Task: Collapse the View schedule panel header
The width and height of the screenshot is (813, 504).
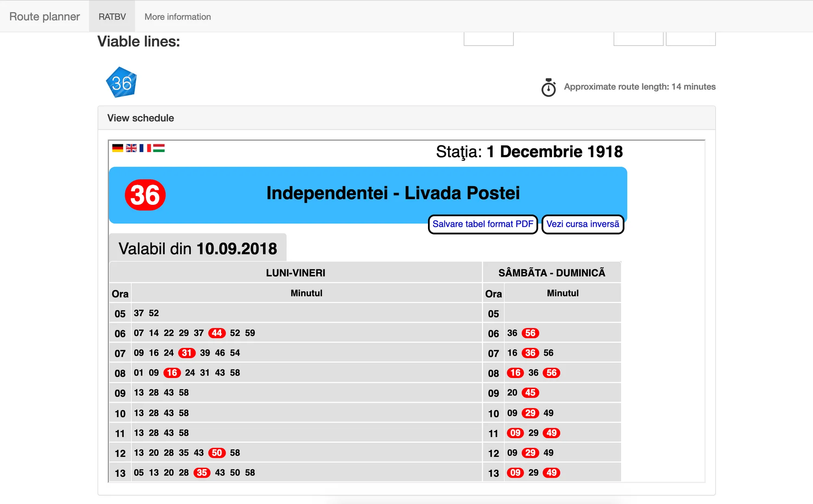Action: [141, 118]
